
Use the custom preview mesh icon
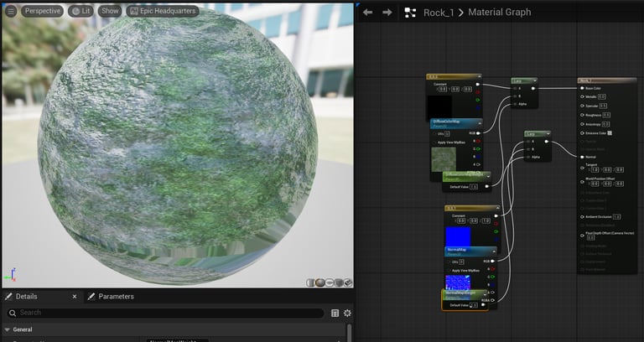[348, 282]
